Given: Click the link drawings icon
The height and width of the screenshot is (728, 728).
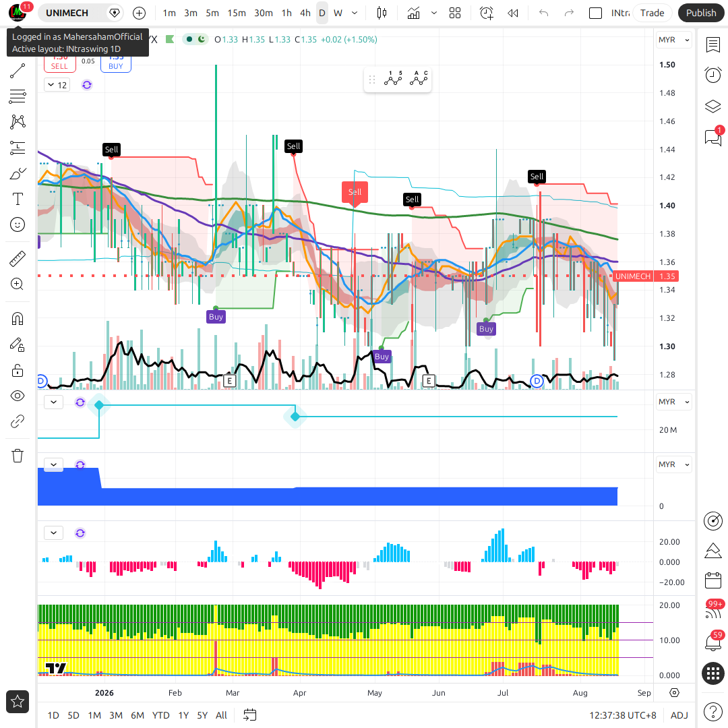Looking at the screenshot, I should point(17,421).
